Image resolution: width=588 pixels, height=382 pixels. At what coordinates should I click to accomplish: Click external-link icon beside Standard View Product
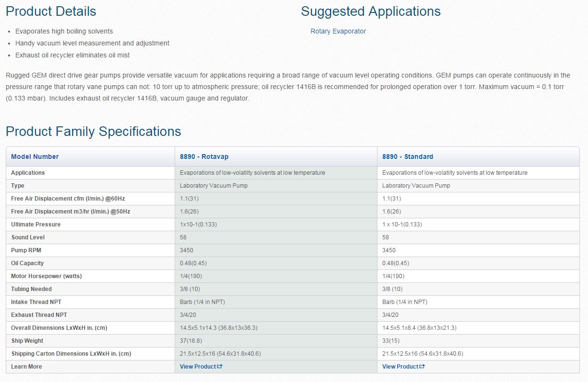422,367
